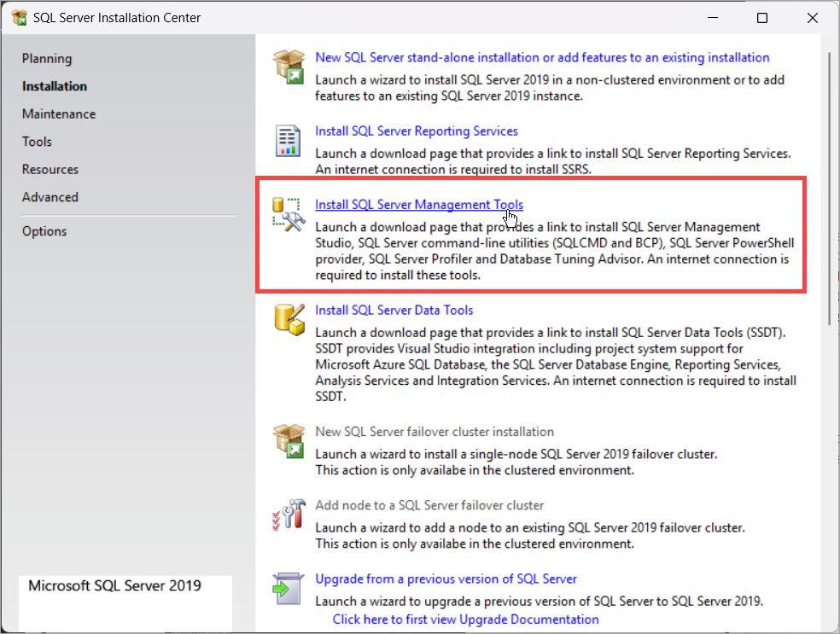840x634 pixels.
Task: Click Add node to a SQL Server failover cluster
Action: click(429, 505)
